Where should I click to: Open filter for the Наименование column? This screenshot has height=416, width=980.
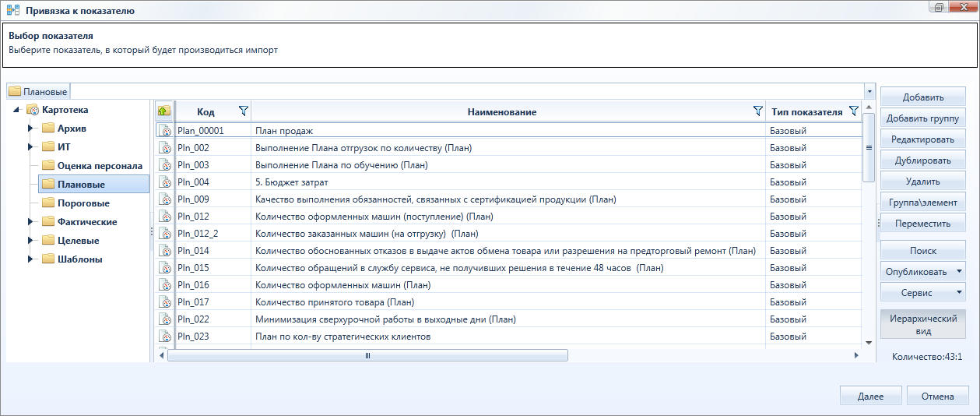coord(758,111)
